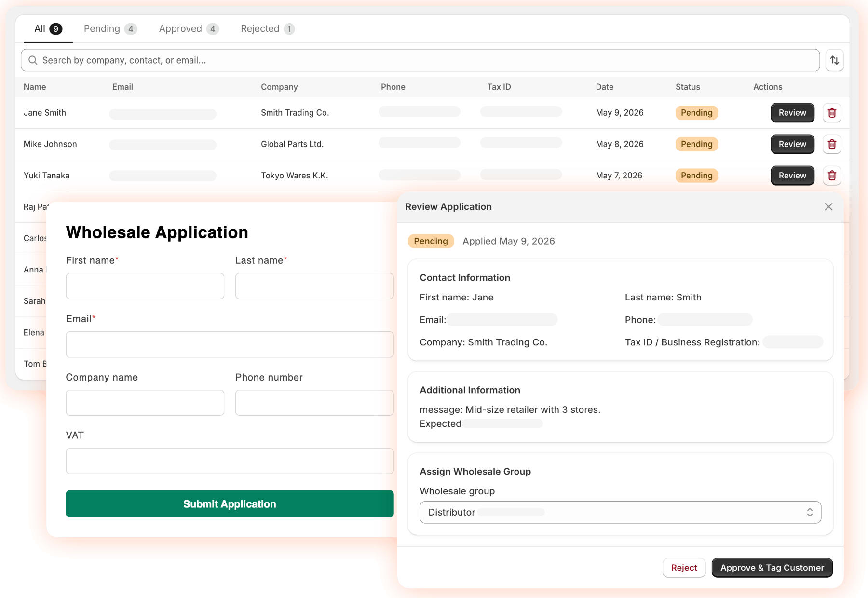Submit the wholesale application form
The height and width of the screenshot is (598, 868).
click(x=230, y=504)
